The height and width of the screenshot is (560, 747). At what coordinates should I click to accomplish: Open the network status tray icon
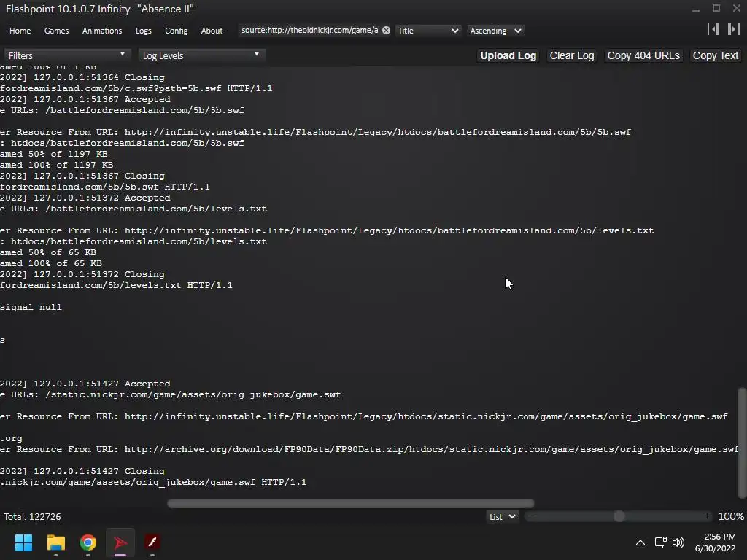point(660,542)
